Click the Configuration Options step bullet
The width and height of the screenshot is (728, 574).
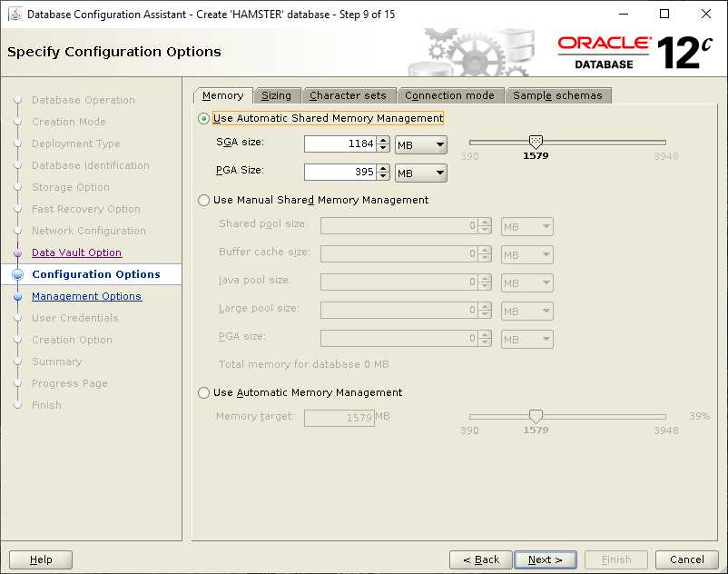pos(17,274)
